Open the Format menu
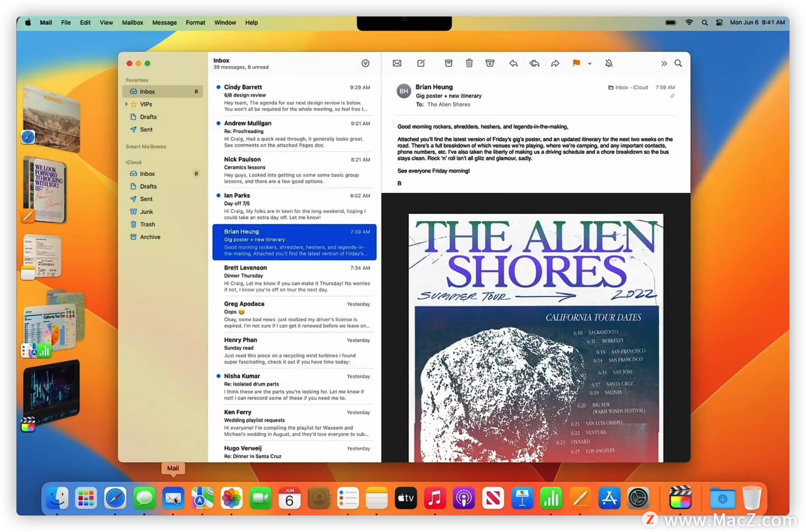Image resolution: width=806 pixels, height=532 pixels. [196, 22]
